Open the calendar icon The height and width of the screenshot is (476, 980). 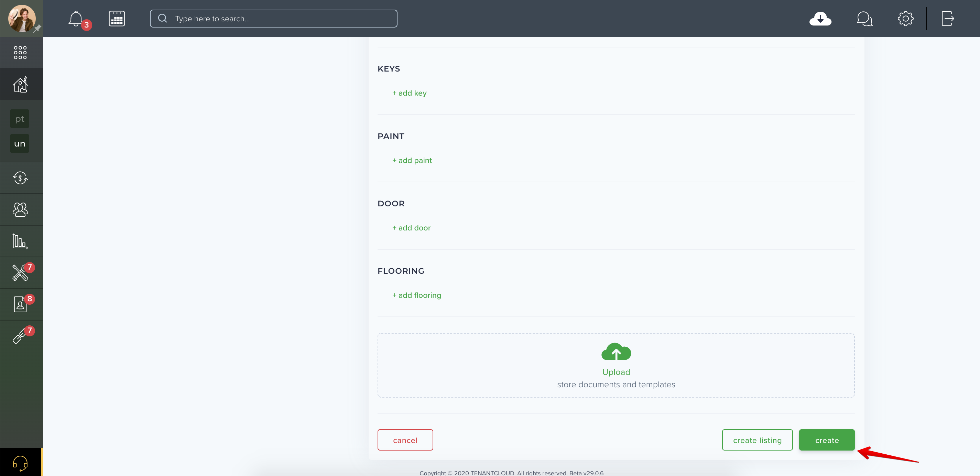(117, 19)
